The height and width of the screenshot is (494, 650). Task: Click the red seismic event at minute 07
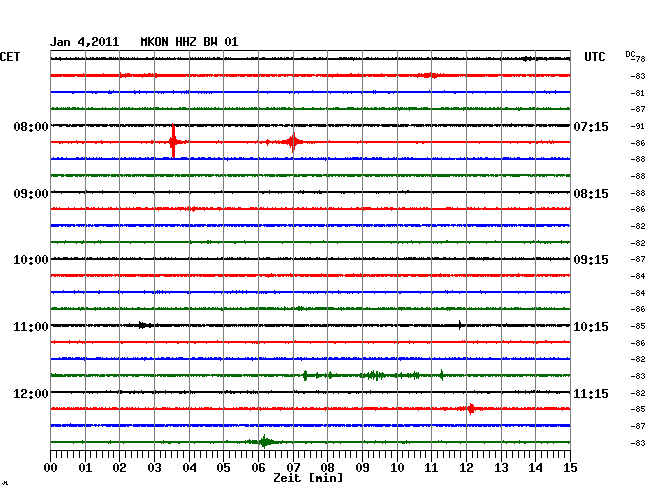293,142
